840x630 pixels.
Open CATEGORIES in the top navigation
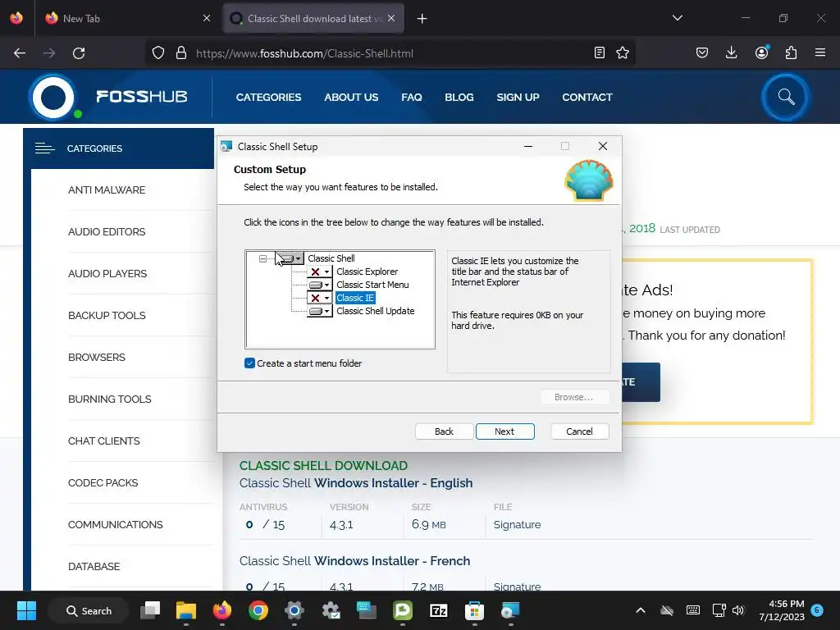pyautogui.click(x=268, y=98)
